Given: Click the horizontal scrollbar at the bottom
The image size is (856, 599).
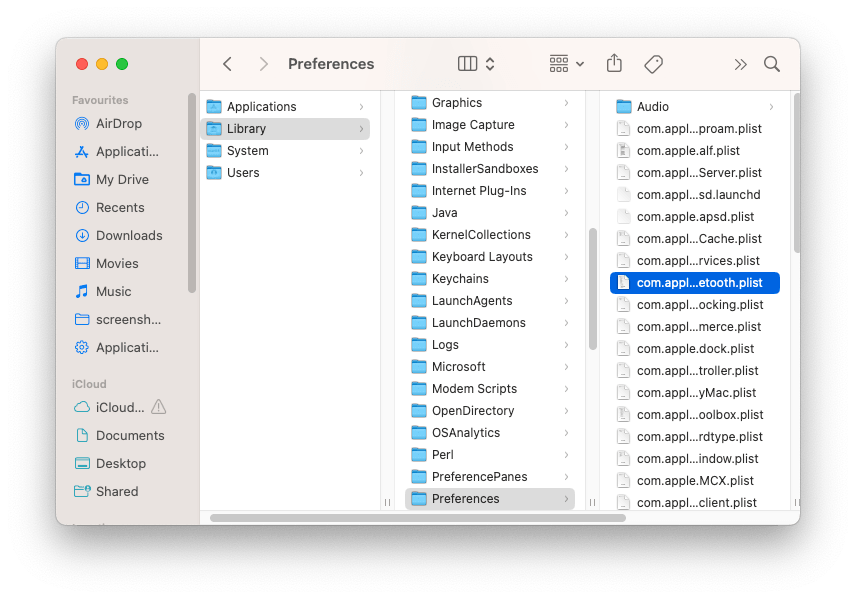Looking at the screenshot, I should click(x=417, y=518).
